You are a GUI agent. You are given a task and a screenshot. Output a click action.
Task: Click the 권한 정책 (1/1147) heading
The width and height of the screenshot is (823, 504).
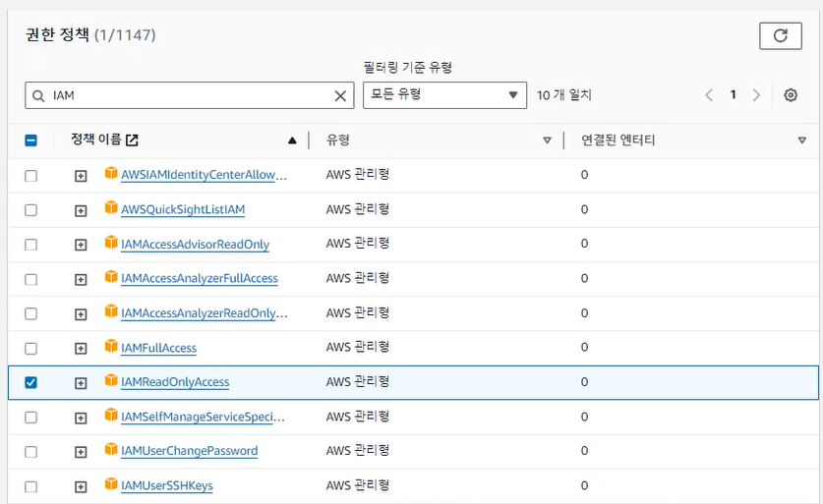(x=90, y=34)
